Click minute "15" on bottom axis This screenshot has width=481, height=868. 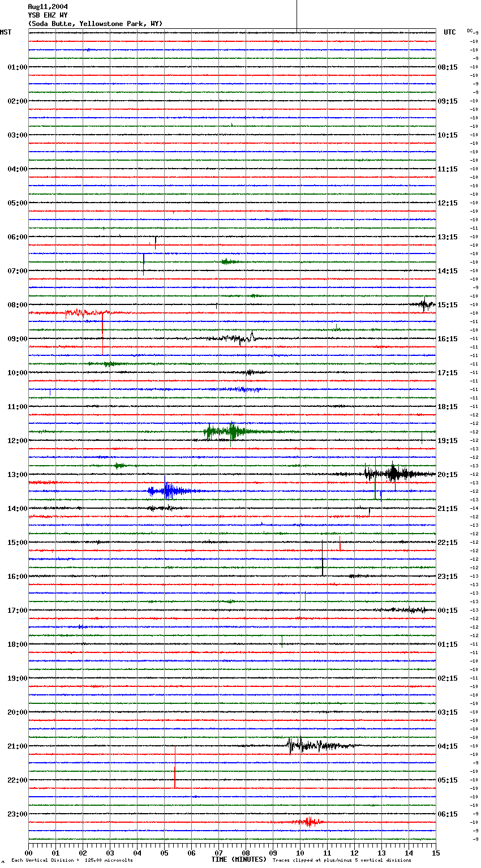click(436, 853)
